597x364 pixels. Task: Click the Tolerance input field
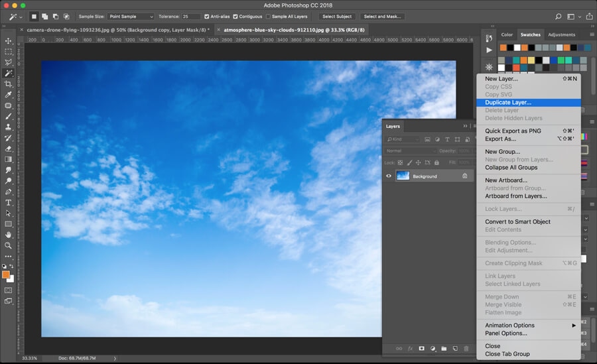click(x=191, y=17)
